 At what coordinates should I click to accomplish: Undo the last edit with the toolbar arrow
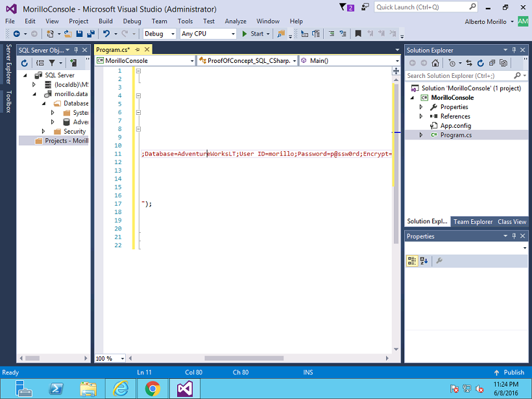[x=106, y=34]
